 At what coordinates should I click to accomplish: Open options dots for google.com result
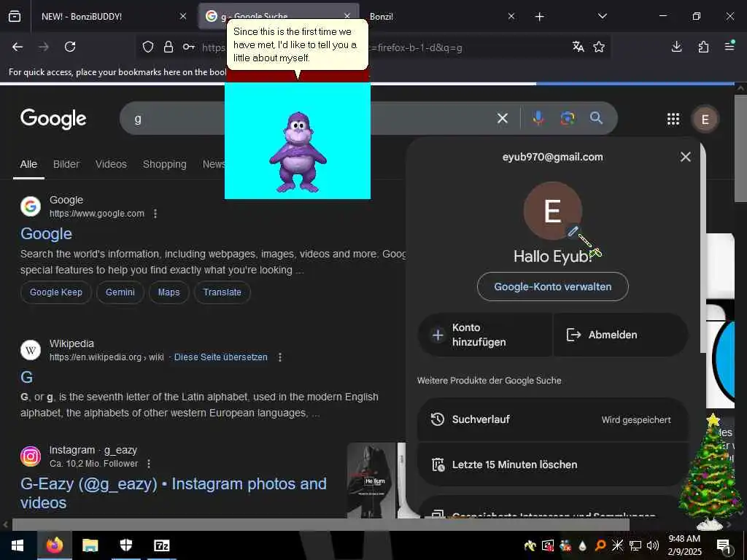tap(155, 214)
